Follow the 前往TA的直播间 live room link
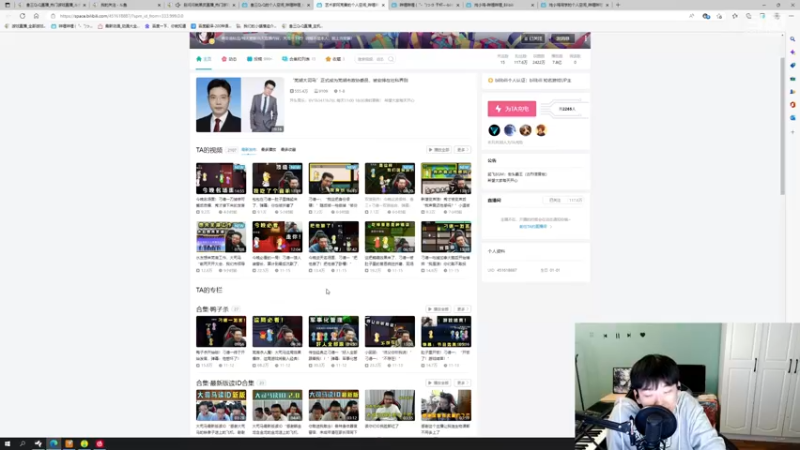 click(534, 227)
